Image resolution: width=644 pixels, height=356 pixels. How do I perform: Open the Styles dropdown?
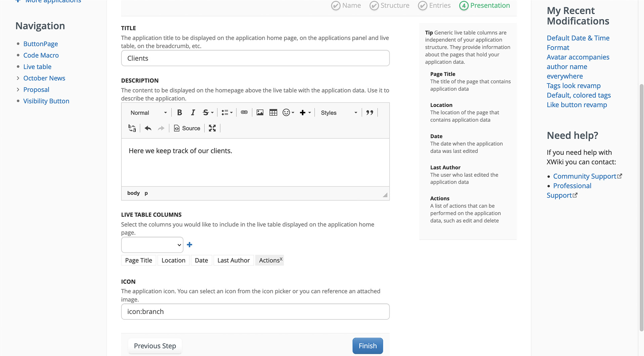point(339,113)
